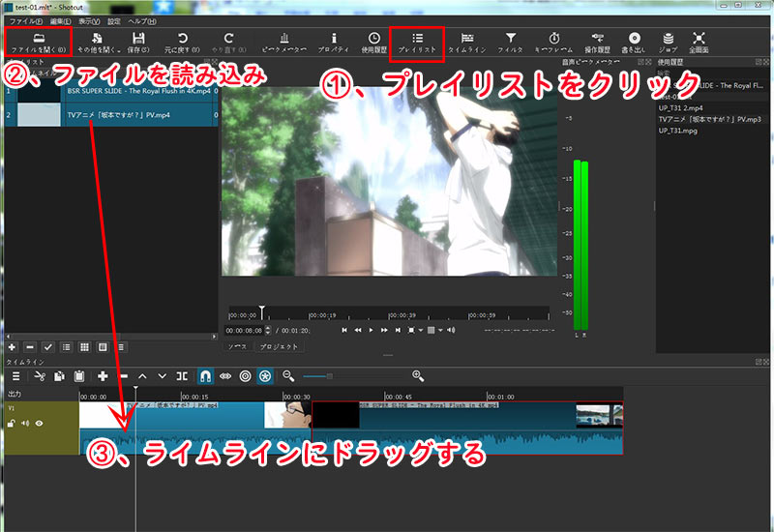Open the File menu

click(x=26, y=21)
